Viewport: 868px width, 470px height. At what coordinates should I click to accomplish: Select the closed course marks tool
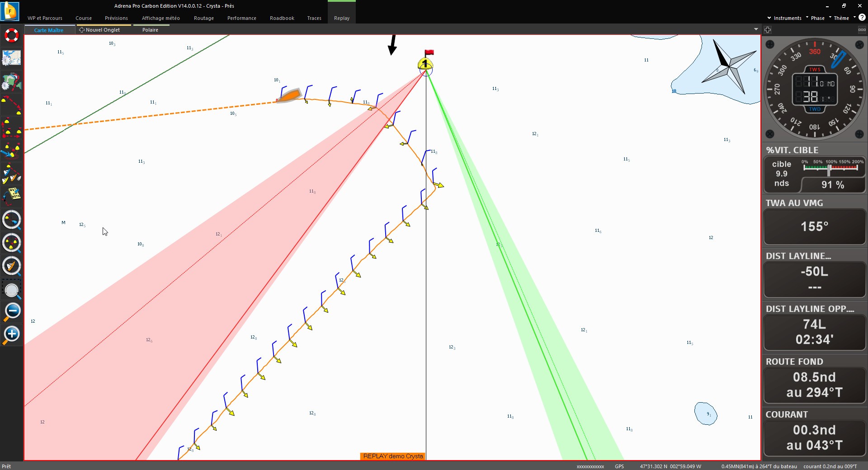coord(12,128)
